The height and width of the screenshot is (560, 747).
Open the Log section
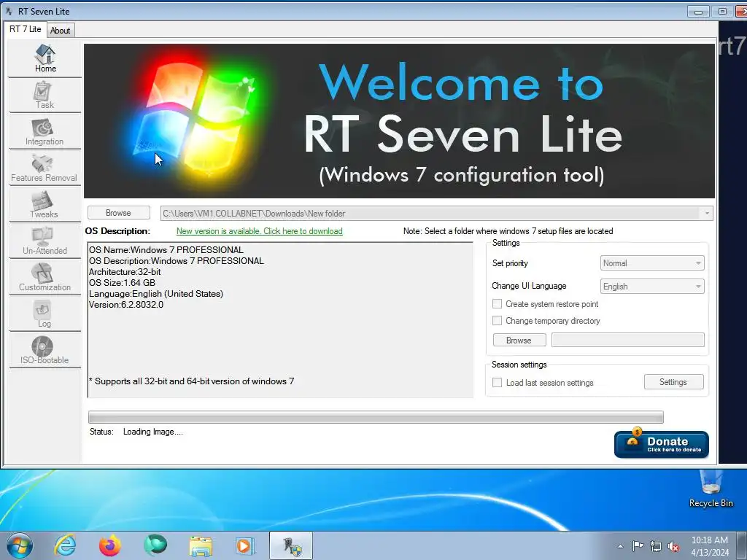pos(44,314)
